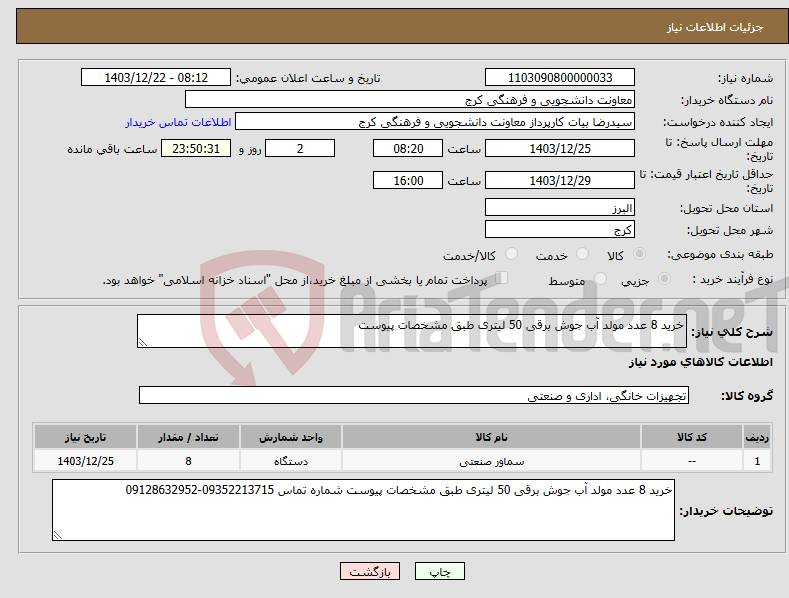Click the price validity date 1403/12/29 field
This screenshot has width=789, height=598.
(x=560, y=180)
